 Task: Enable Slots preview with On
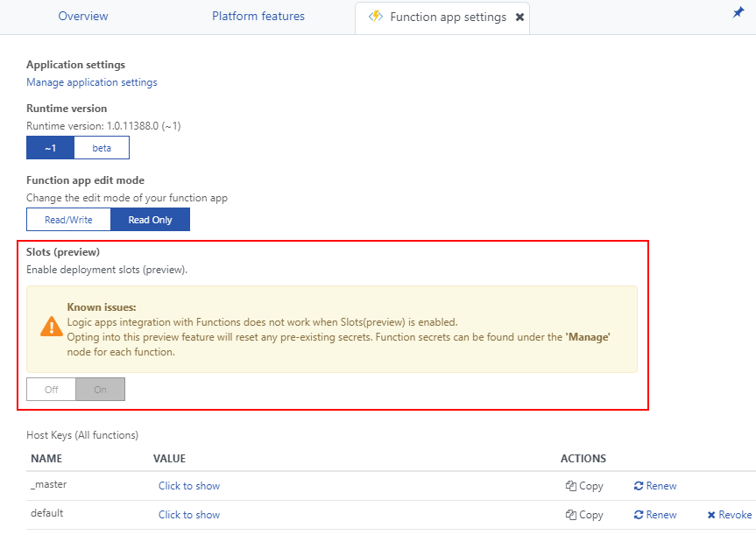pyautogui.click(x=100, y=390)
